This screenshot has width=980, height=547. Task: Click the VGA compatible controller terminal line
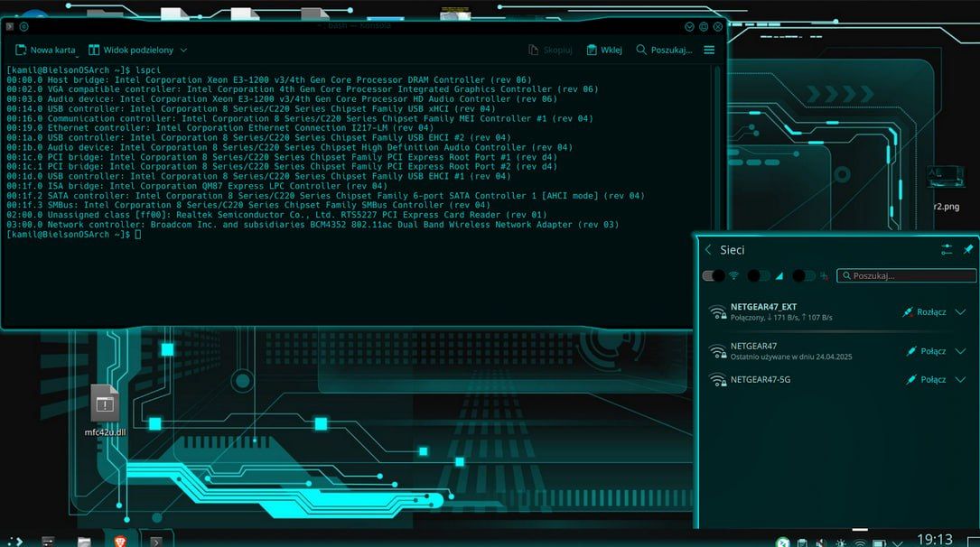[302, 89]
